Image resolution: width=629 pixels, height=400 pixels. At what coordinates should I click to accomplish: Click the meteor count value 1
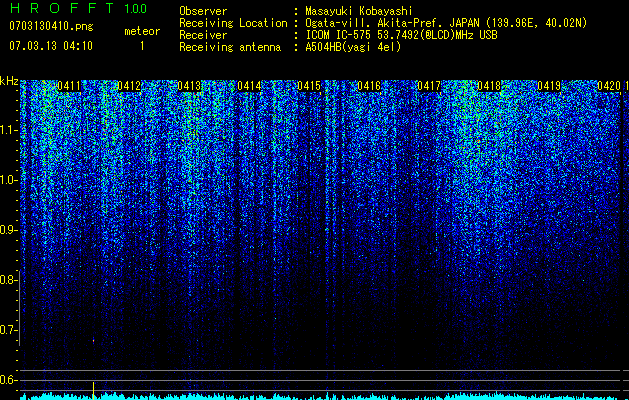click(x=142, y=46)
